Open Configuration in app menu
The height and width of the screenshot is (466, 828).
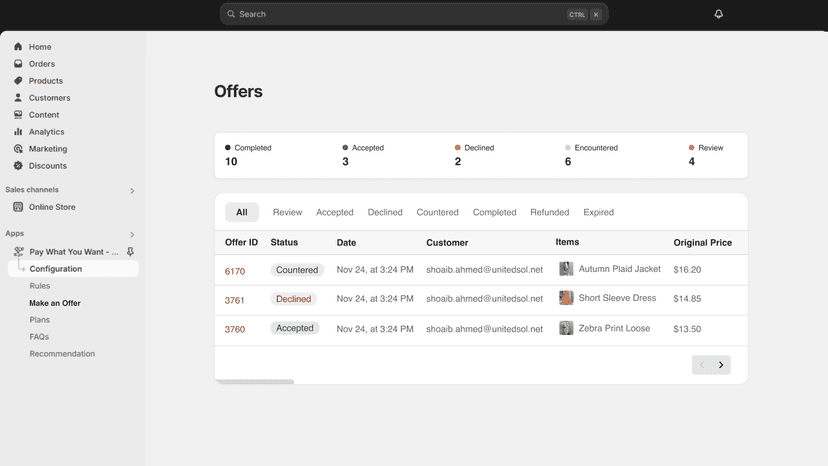tap(73, 268)
